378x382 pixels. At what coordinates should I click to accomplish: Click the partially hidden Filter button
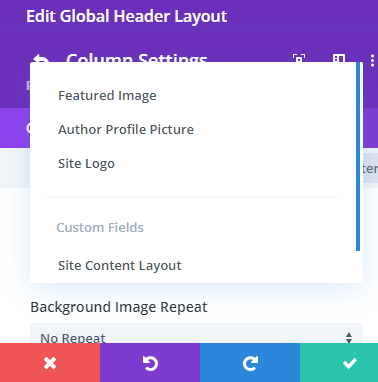coord(370,168)
